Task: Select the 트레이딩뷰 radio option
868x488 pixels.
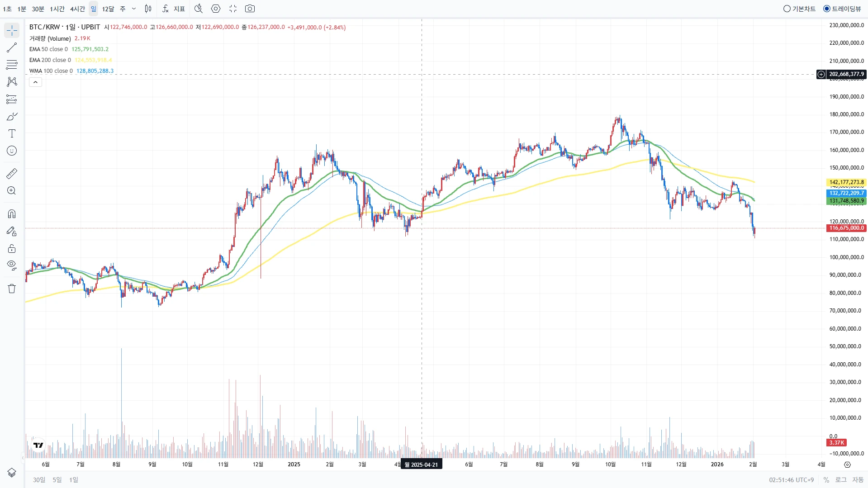Action: click(x=842, y=9)
